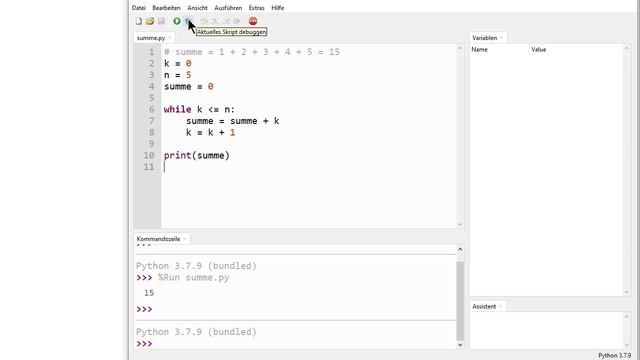
Task: Click line number 10 in the gutter
Action: point(149,156)
